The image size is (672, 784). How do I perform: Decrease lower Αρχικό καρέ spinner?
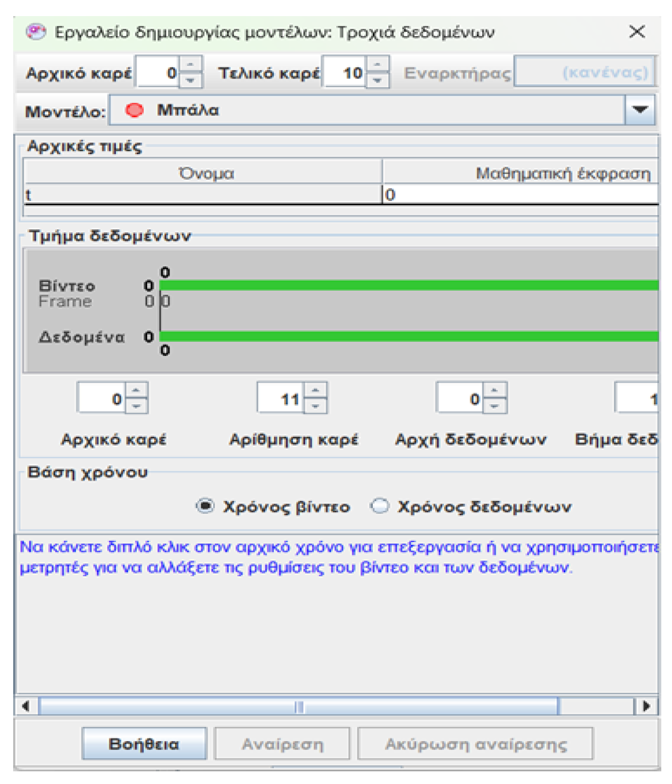[x=136, y=406]
